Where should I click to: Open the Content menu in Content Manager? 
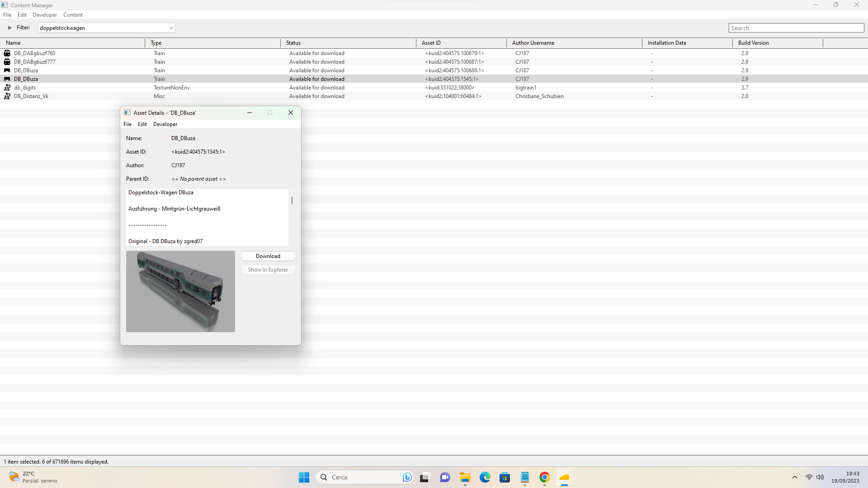tap(73, 15)
